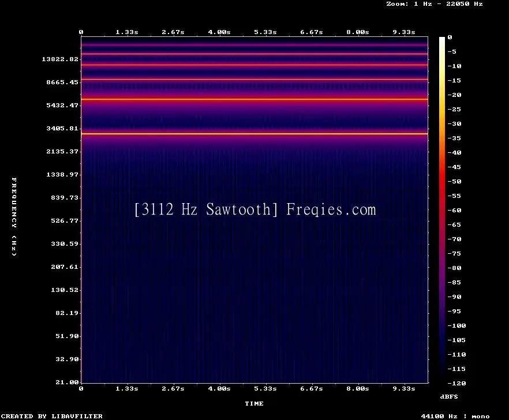
Task: Click the -30 value on dBFS scale
Action: tap(454, 123)
